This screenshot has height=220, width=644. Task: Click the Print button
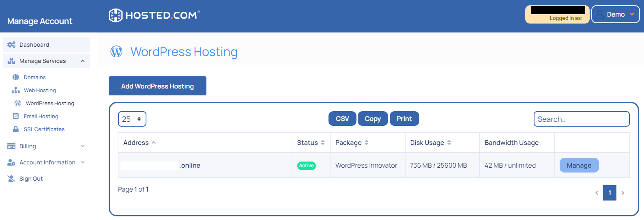pos(404,119)
